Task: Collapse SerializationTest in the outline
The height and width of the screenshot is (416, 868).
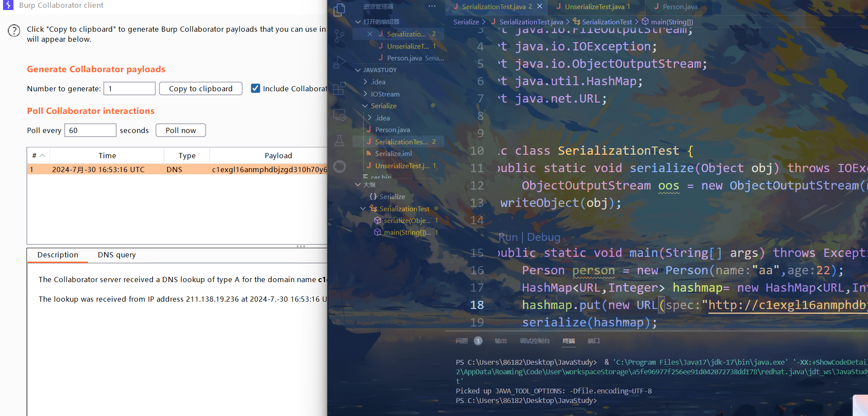Action: click(363, 209)
